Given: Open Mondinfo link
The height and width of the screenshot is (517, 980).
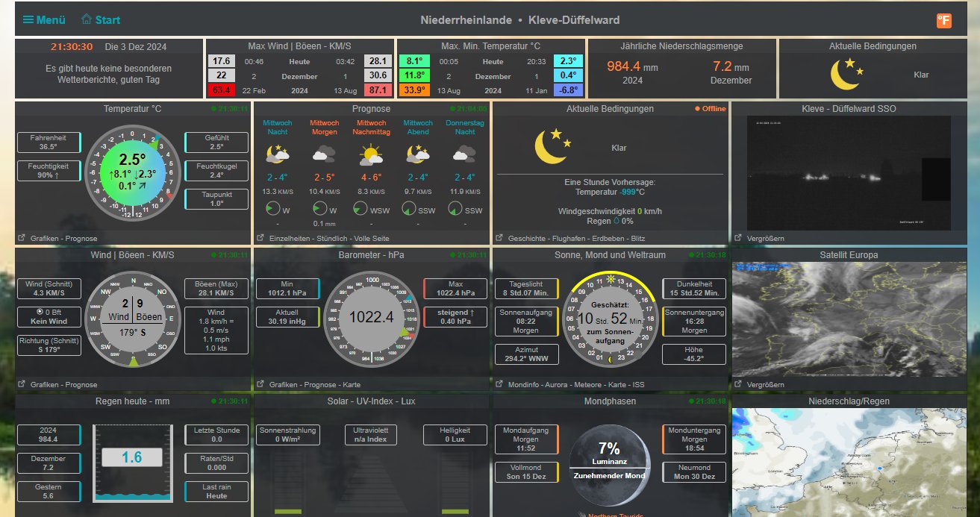Looking at the screenshot, I should click(x=524, y=385).
